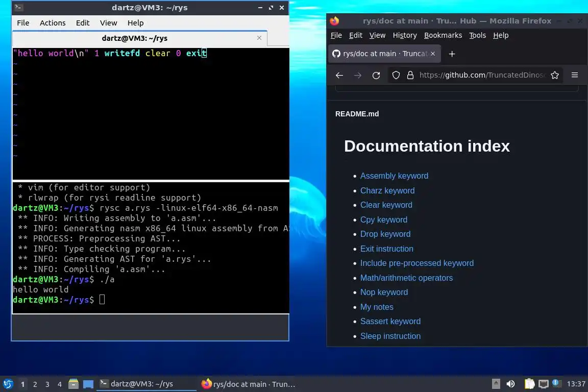Switch to workspace 3
The width and height of the screenshot is (588, 392).
[47, 384]
